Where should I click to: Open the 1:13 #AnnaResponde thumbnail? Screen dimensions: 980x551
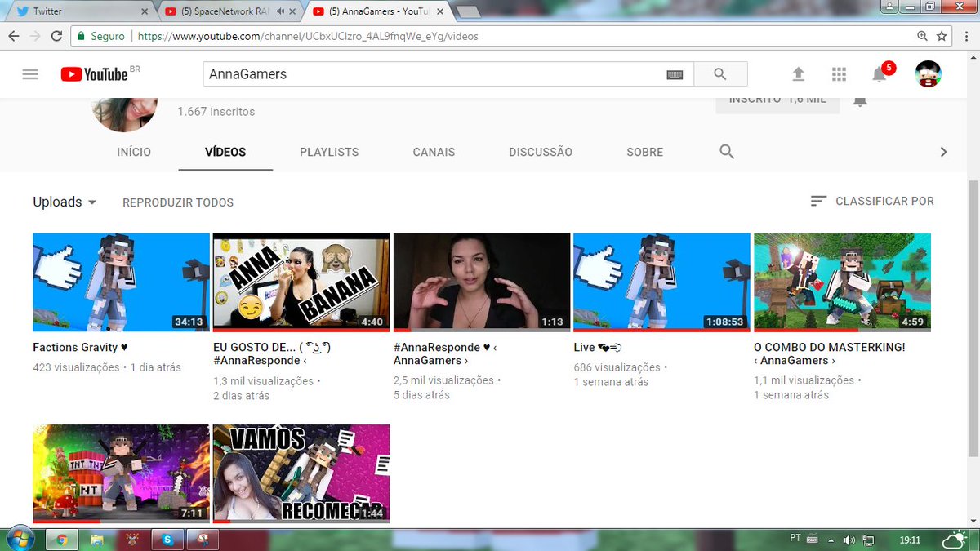[x=482, y=282]
